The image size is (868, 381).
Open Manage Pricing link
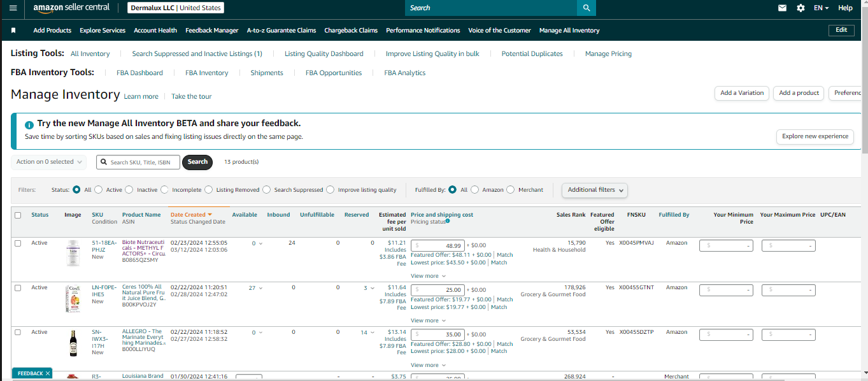pyautogui.click(x=608, y=54)
